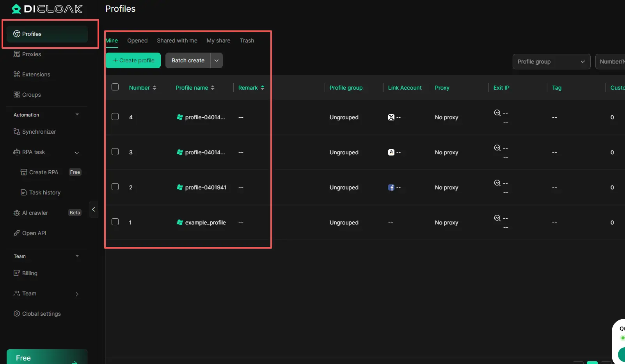Check Exit IP icon for profile 4

(497, 113)
